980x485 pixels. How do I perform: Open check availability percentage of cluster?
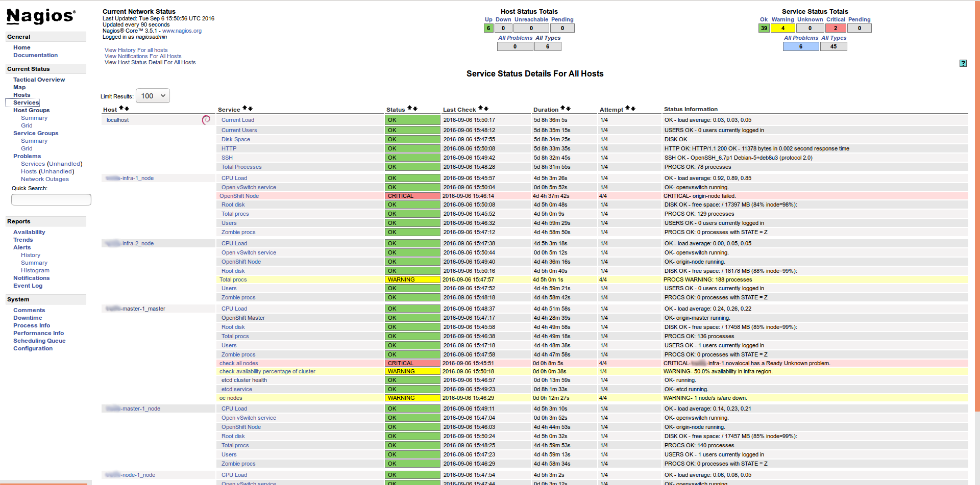pos(267,371)
